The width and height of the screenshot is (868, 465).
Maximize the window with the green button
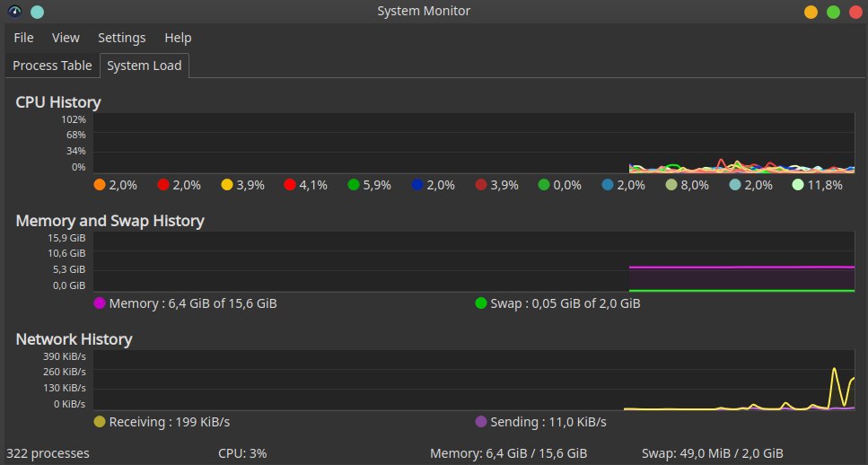[833, 13]
